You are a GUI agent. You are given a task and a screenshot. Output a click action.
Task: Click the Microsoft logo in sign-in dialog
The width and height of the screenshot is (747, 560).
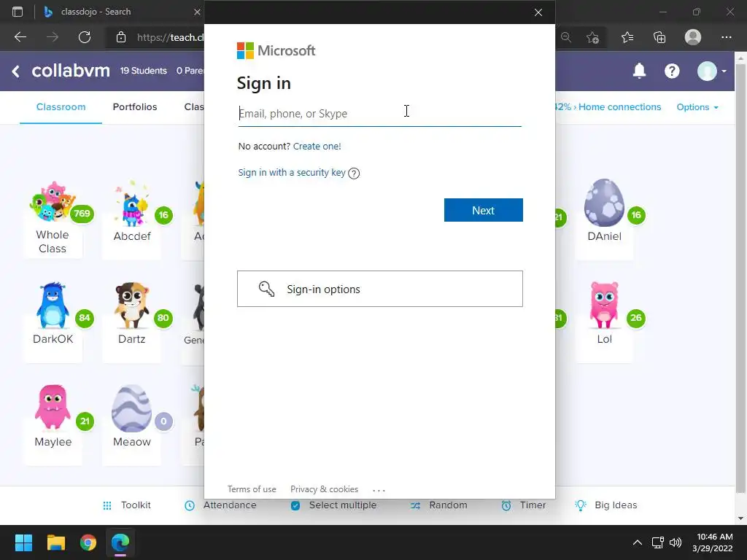276,50
